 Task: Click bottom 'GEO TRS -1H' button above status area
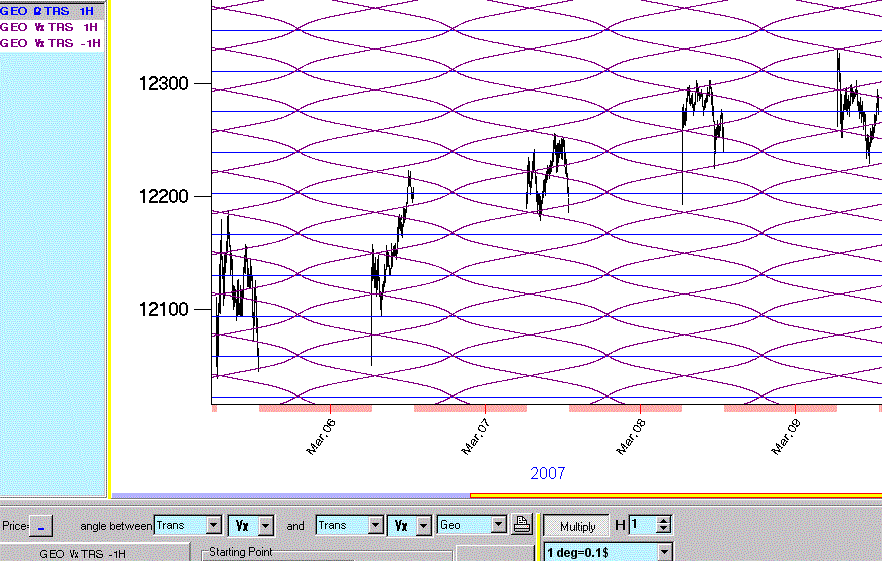94,553
